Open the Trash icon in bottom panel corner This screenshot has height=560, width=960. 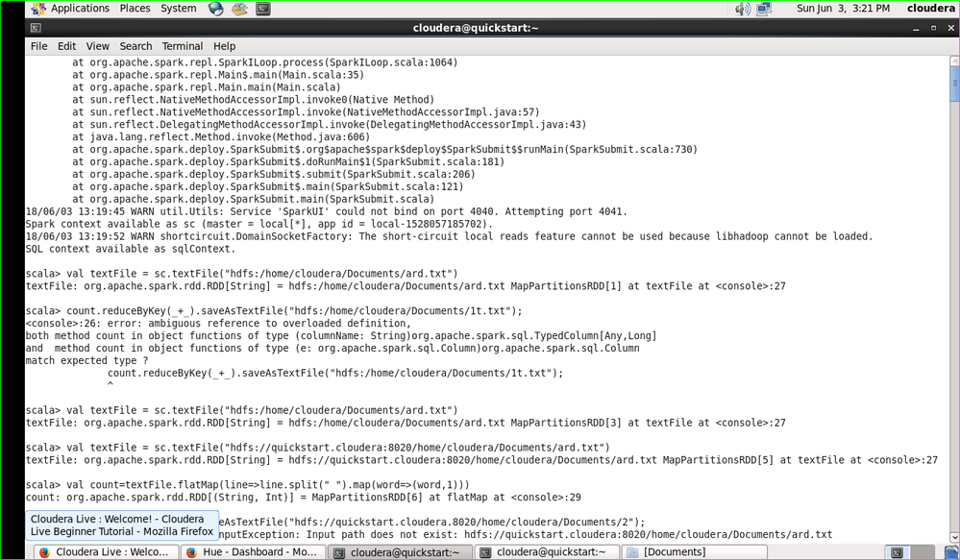(x=951, y=552)
